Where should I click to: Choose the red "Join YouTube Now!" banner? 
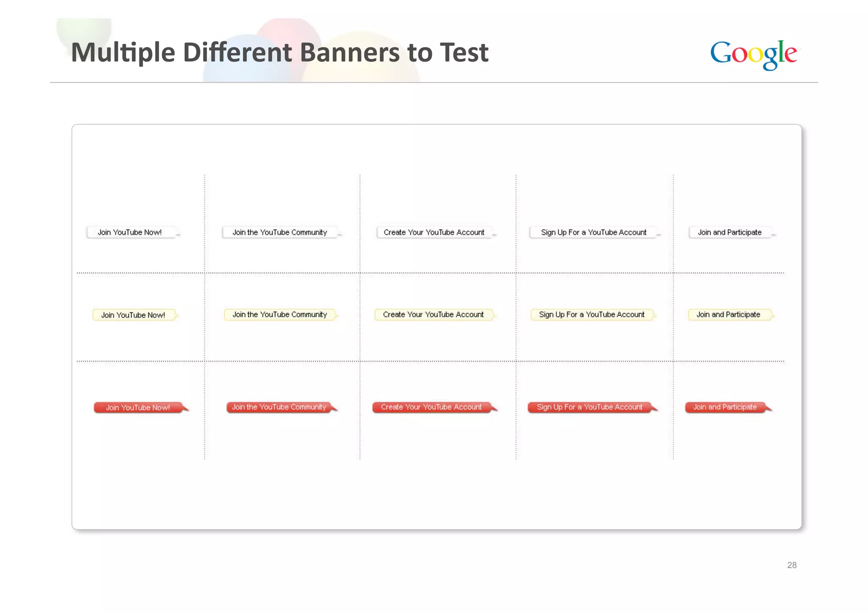point(141,407)
